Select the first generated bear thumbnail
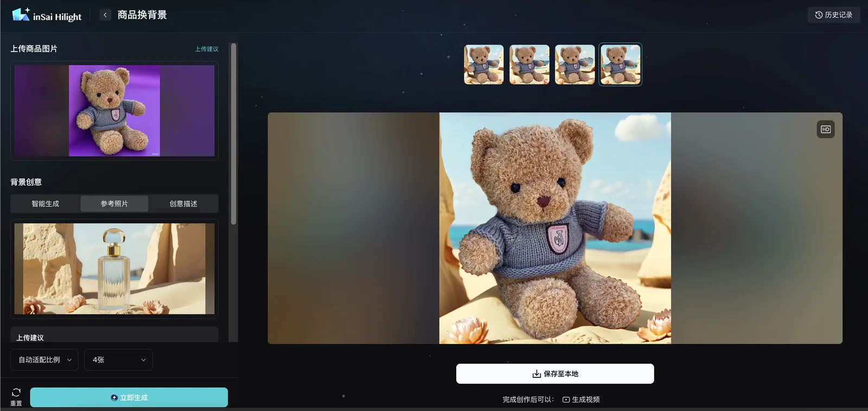868x411 pixels. click(484, 65)
